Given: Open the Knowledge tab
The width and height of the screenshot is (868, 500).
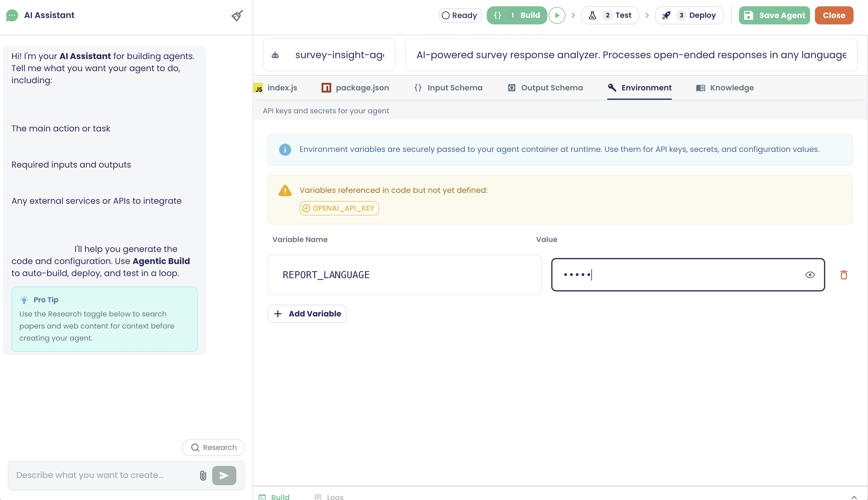Looking at the screenshot, I should point(725,88).
